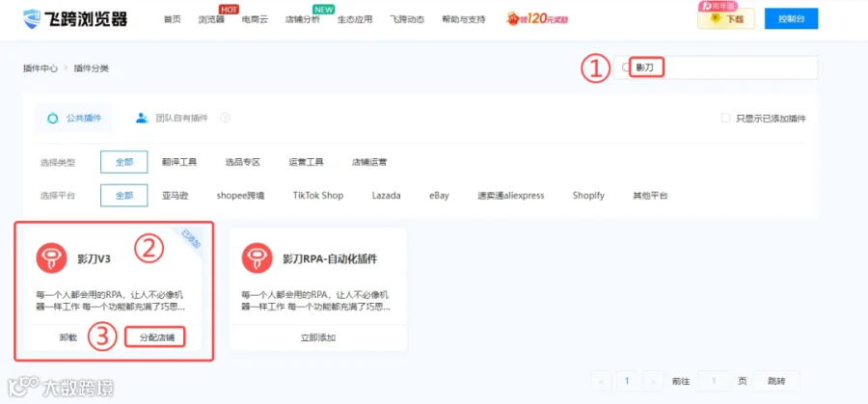Select 其他平台 platform filter
This screenshot has width=868, height=404.
tap(650, 196)
